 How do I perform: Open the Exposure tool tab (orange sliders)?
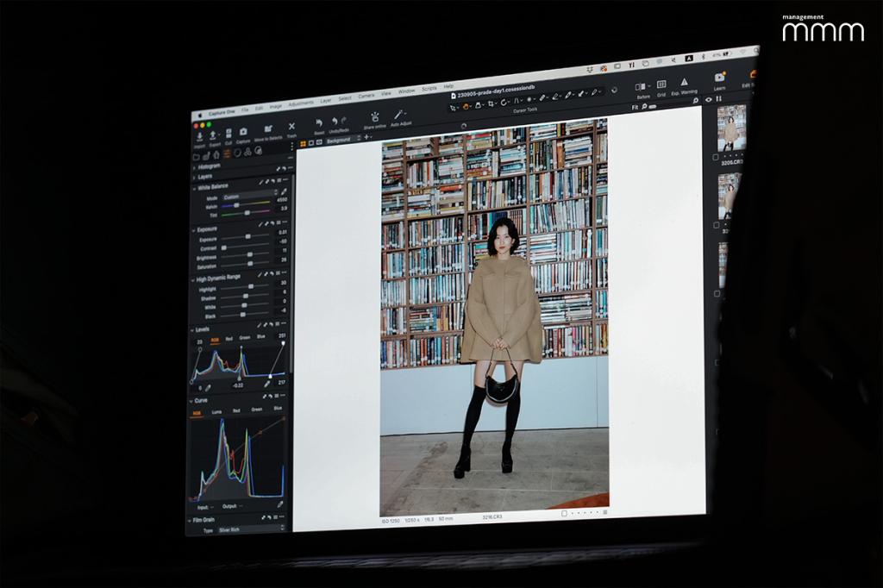tap(228, 153)
